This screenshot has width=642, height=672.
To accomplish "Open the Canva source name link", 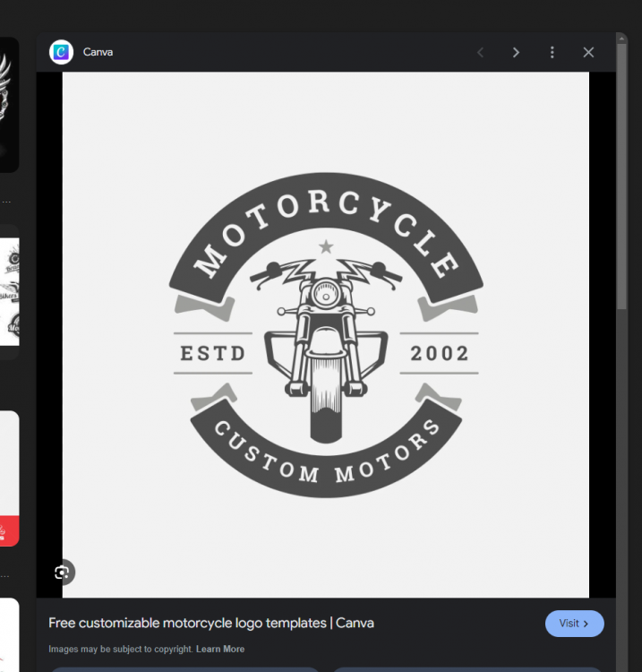I will click(98, 52).
